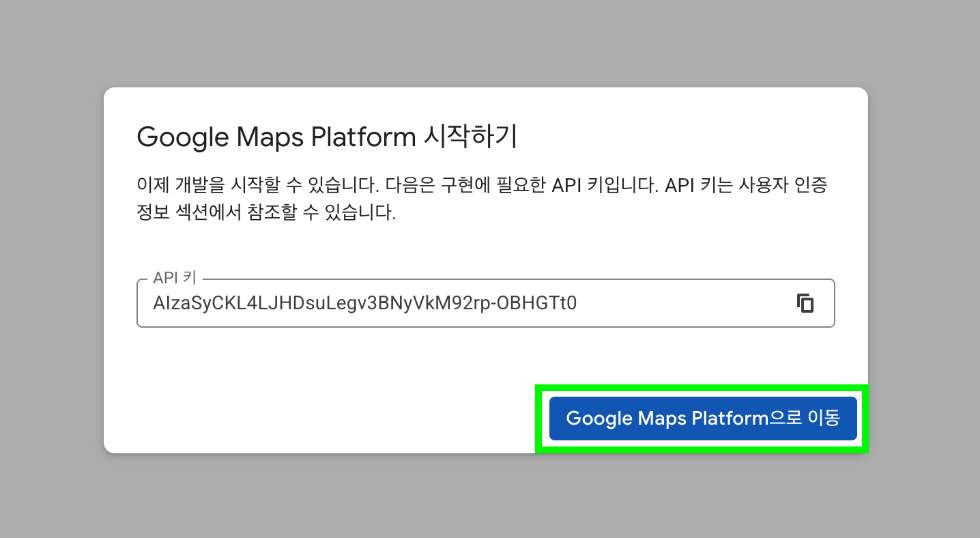Click the description text about API 키
The height and width of the screenshot is (538, 980).
pyautogui.click(x=482, y=199)
